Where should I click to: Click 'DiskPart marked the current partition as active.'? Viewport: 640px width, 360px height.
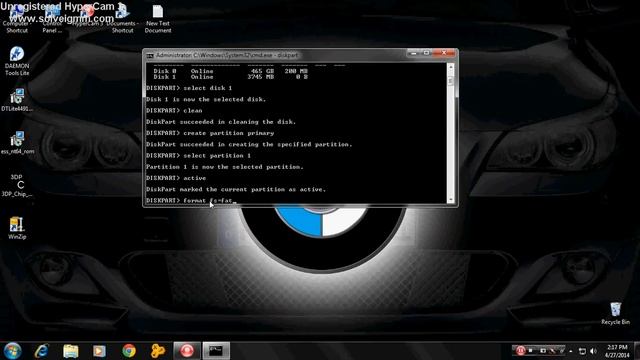coord(236,189)
